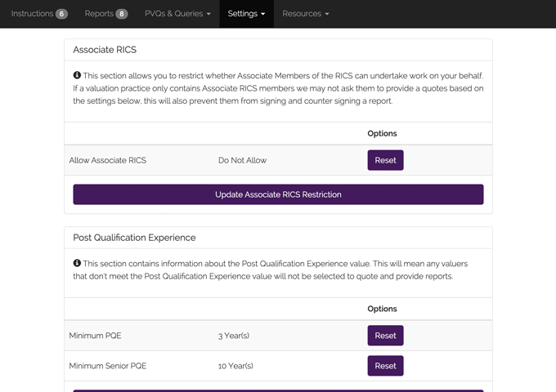Click the Post Qualification Experience panel heading
The height and width of the screenshot is (392, 556).
pyautogui.click(x=134, y=238)
